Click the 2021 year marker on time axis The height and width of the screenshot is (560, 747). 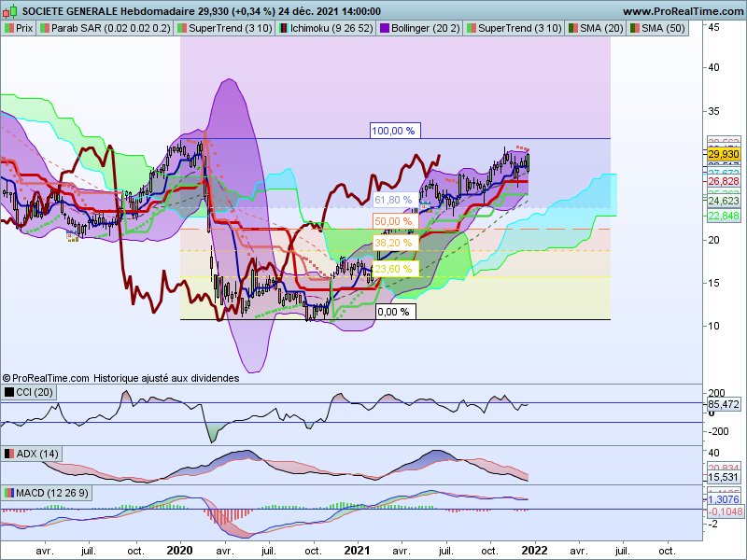point(357,551)
